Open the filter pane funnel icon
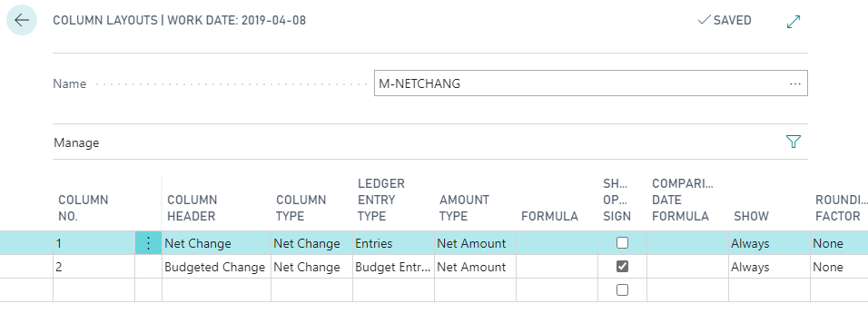The width and height of the screenshot is (868, 333). pos(794,142)
